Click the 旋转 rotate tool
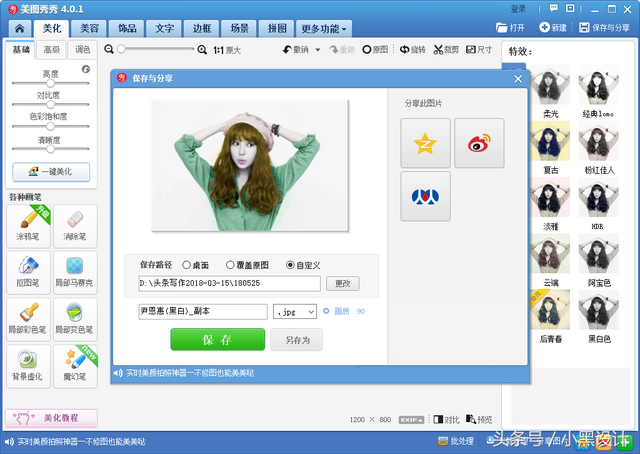 click(413, 50)
